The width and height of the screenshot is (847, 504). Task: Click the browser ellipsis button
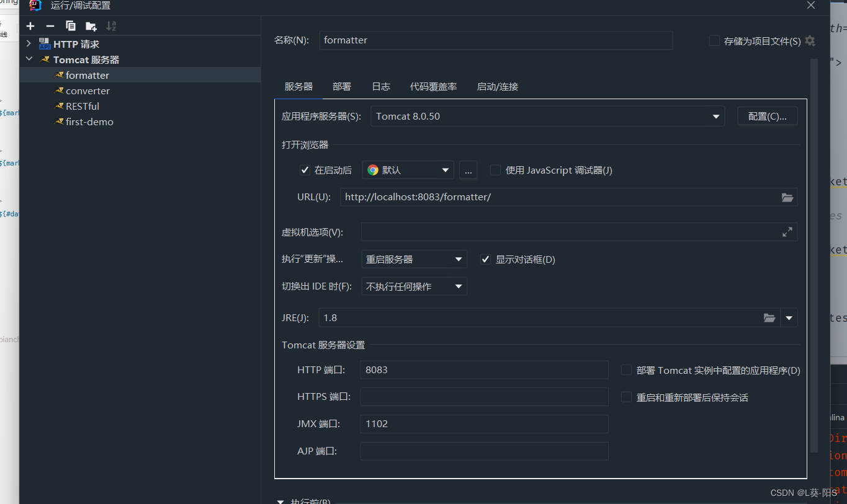pyautogui.click(x=468, y=170)
